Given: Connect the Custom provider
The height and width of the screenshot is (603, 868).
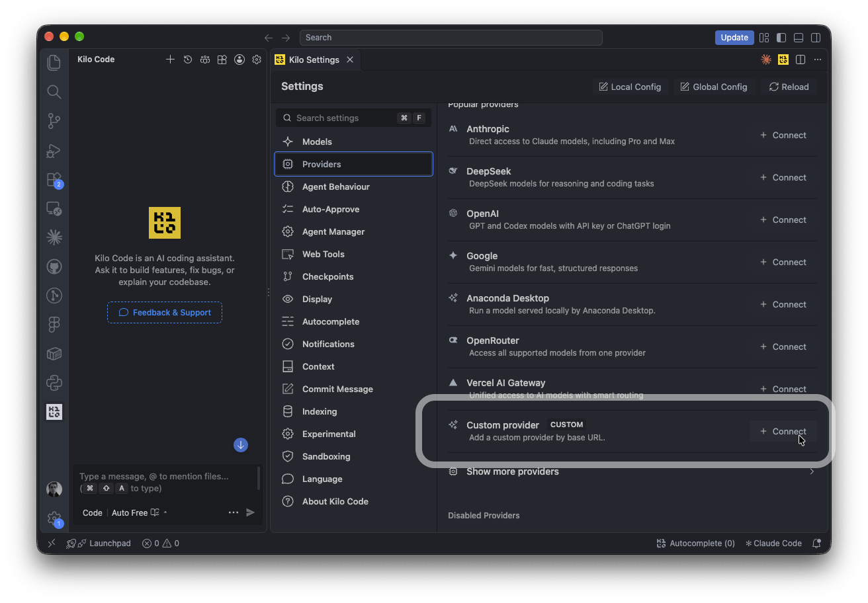Looking at the screenshot, I should pyautogui.click(x=783, y=431).
